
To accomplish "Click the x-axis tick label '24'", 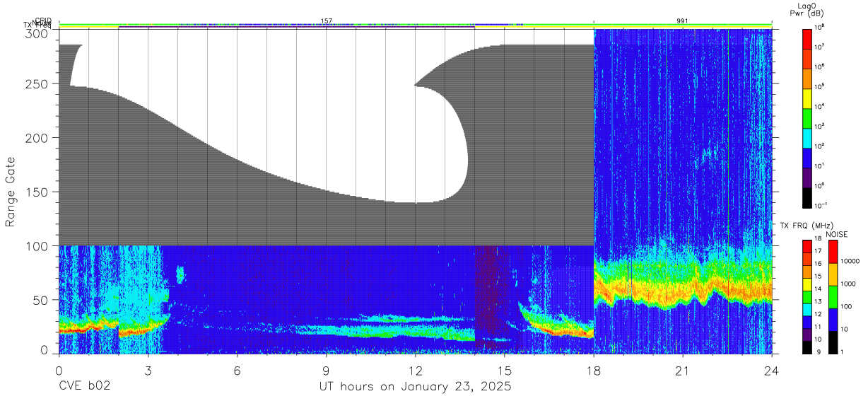I will [x=772, y=371].
